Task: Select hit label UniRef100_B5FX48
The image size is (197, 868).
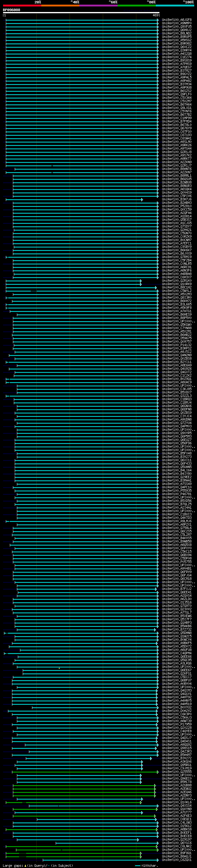Action: click(x=177, y=454)
